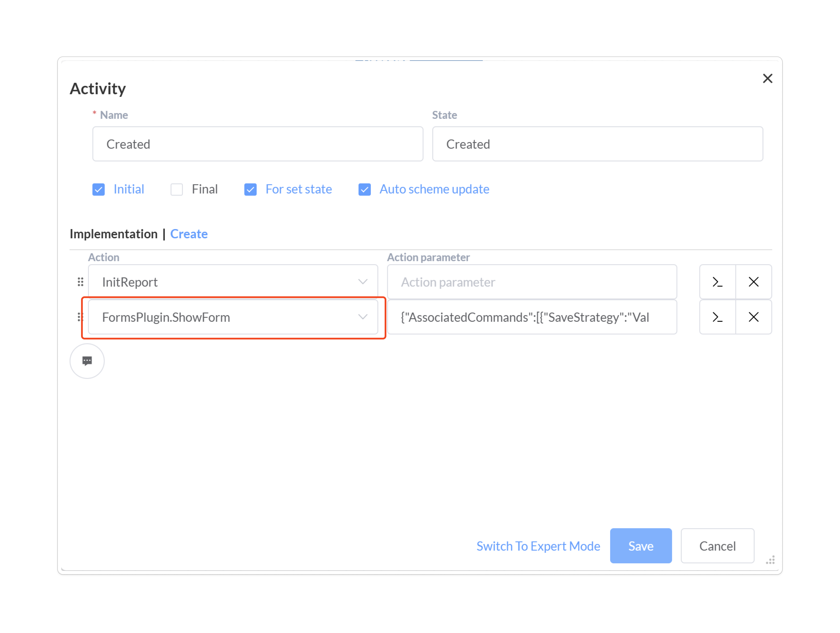Click into the Name input field
Image resolution: width=840 pixels, height=633 pixels.
click(x=257, y=144)
